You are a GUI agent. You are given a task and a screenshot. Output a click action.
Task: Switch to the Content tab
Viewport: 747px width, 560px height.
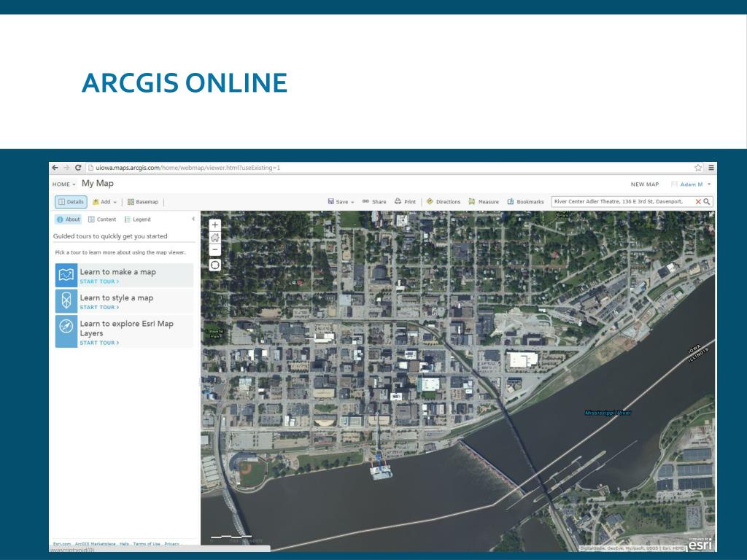click(102, 219)
